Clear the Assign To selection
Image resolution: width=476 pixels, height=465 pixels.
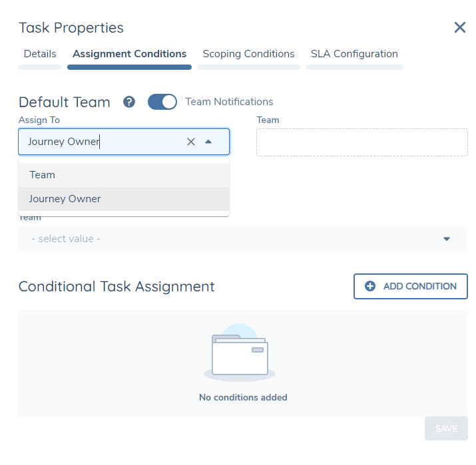click(191, 142)
